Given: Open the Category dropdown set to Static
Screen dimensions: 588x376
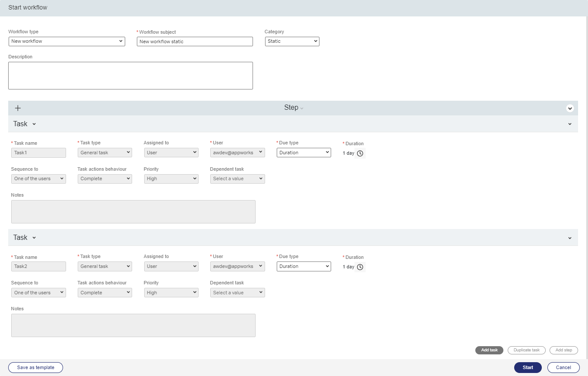Looking at the screenshot, I should (292, 41).
